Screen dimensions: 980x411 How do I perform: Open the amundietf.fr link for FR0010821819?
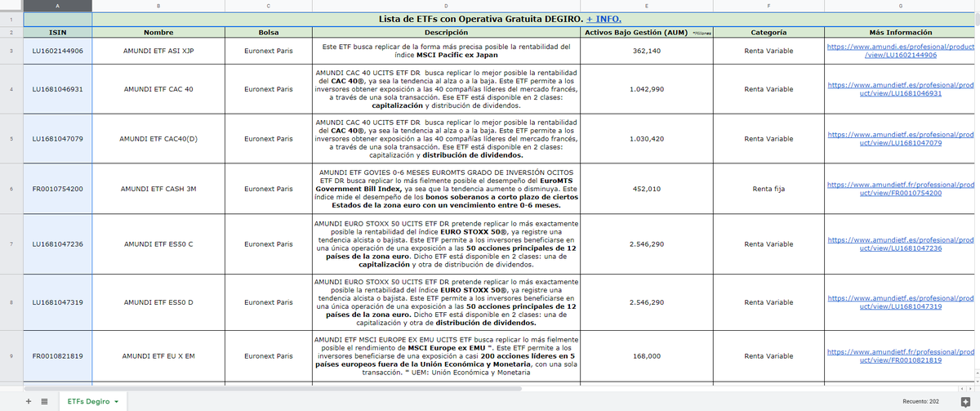(901, 356)
